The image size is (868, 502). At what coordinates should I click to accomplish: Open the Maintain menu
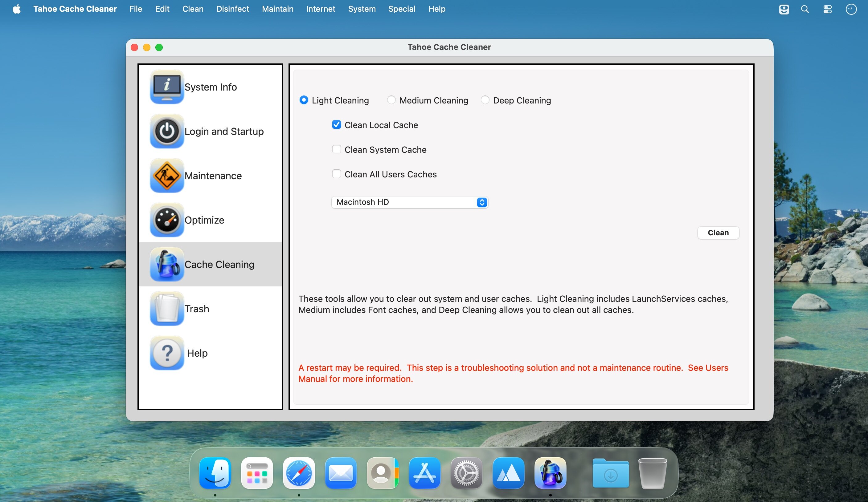(x=278, y=9)
